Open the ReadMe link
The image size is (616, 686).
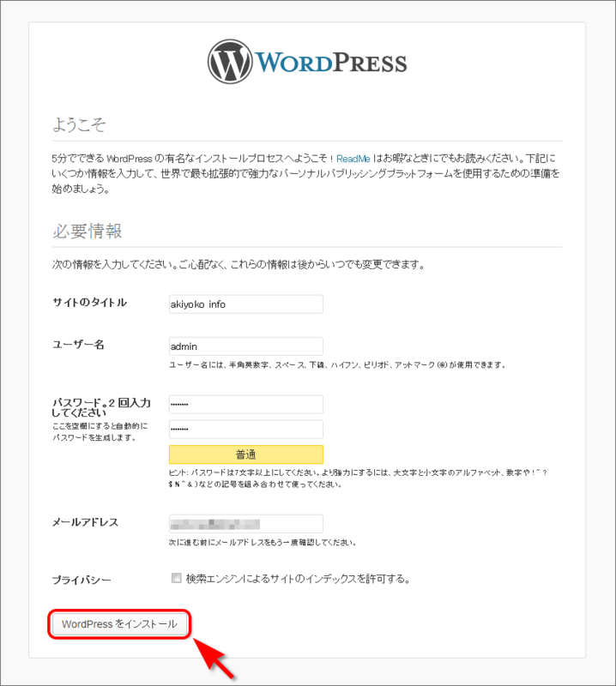[x=353, y=159]
